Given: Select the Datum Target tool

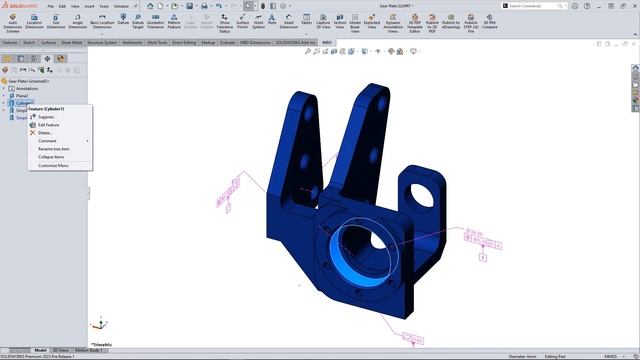Looking at the screenshot, I should (x=138, y=21).
